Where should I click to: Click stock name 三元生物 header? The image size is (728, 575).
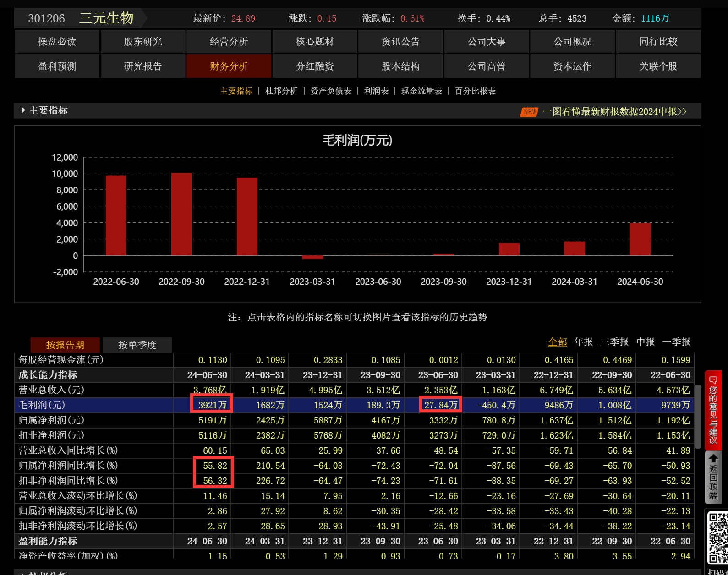click(106, 18)
